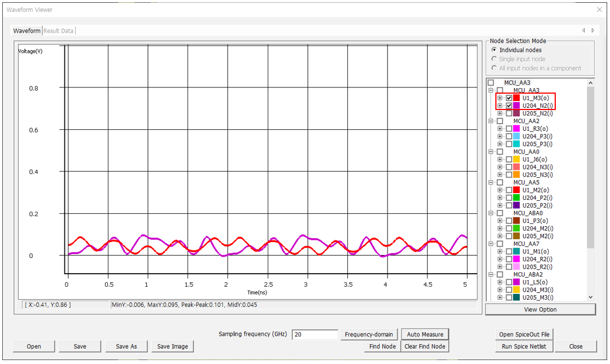The image size is (610, 364).
Task: Switch to the Result Data tab
Action: 59,30
